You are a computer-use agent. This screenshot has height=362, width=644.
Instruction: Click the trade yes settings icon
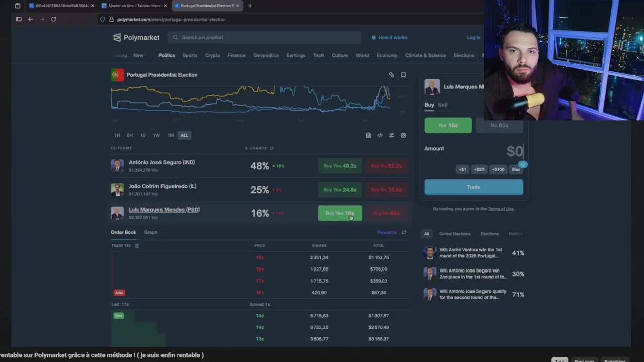tap(137, 246)
